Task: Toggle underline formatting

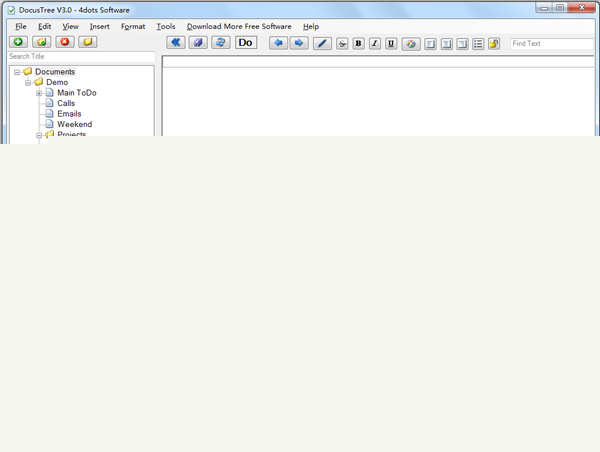Action: pos(391,44)
